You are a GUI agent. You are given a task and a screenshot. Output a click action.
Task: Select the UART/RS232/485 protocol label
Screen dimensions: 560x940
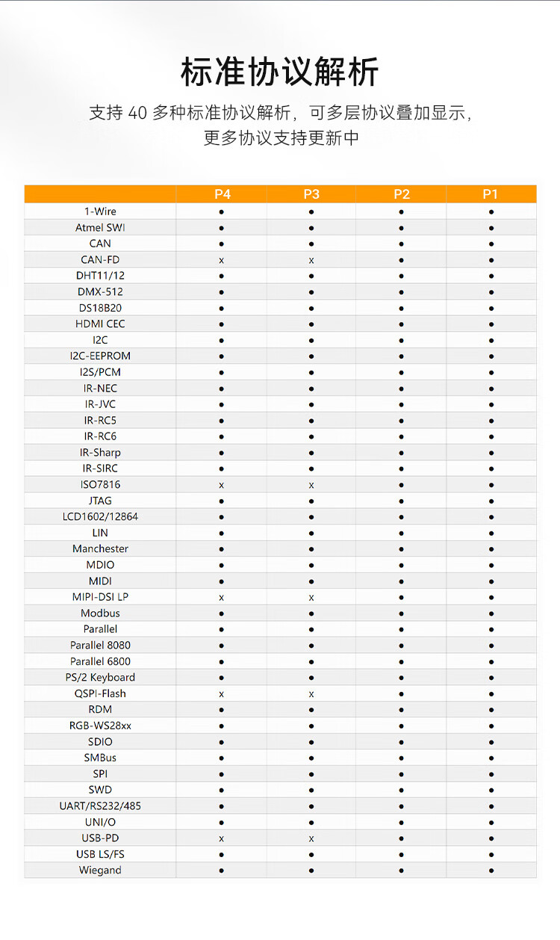point(100,806)
